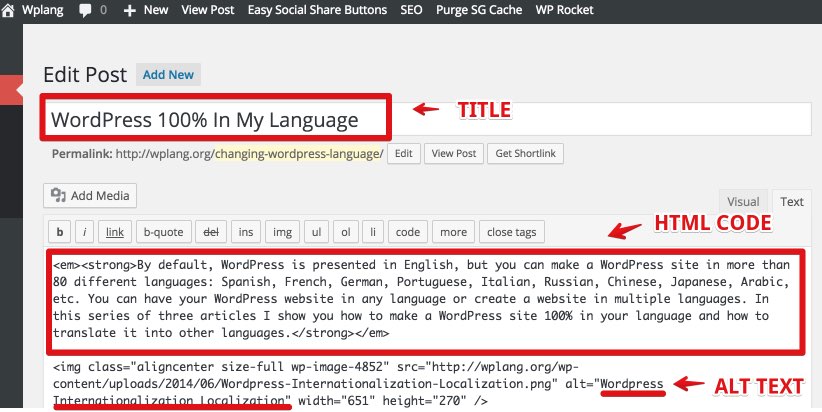This screenshot has height=412, width=822.
Task: Click the ul quicktag button
Action: coord(316,232)
